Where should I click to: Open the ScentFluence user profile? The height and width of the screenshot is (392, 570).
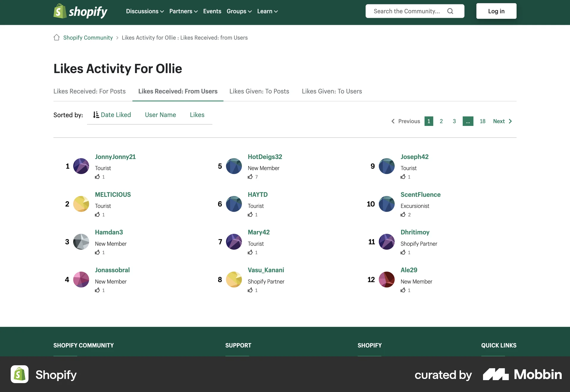coord(420,195)
